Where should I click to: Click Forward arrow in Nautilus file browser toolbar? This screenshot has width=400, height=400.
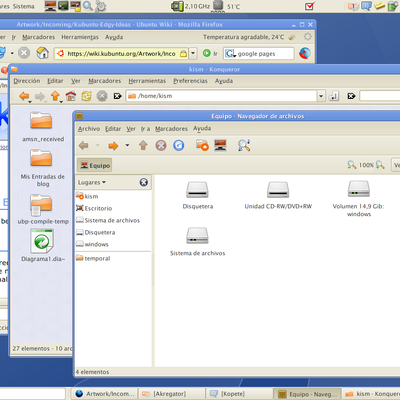pyautogui.click(x=113, y=146)
